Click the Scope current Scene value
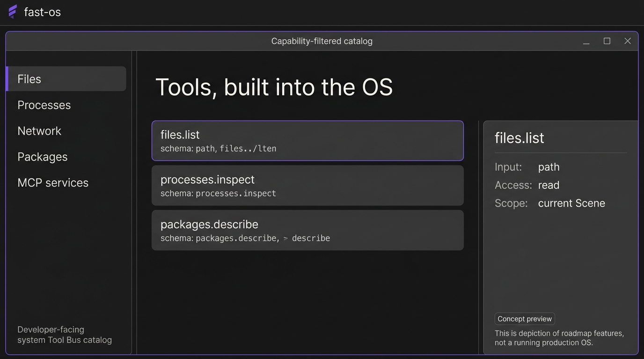The width and height of the screenshot is (644, 359). [x=571, y=203]
